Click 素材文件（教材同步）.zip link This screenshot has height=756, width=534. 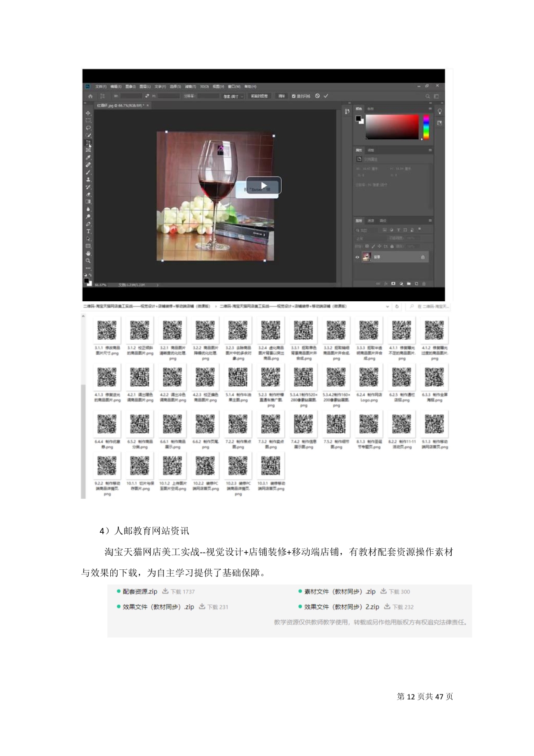340,591
